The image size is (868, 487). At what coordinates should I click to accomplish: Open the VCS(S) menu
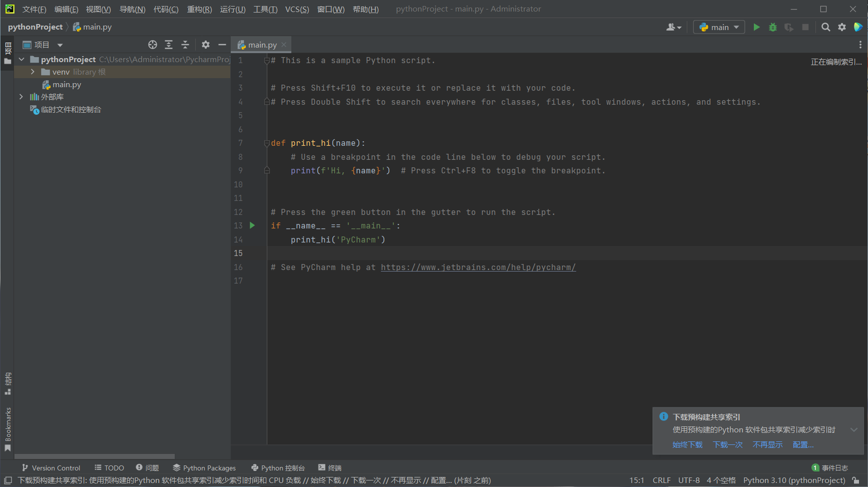[297, 9]
